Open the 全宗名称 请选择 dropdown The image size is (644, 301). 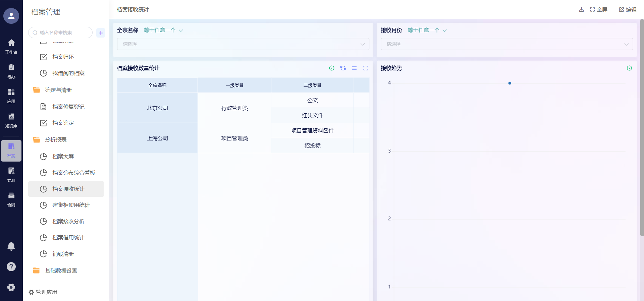[x=243, y=44]
